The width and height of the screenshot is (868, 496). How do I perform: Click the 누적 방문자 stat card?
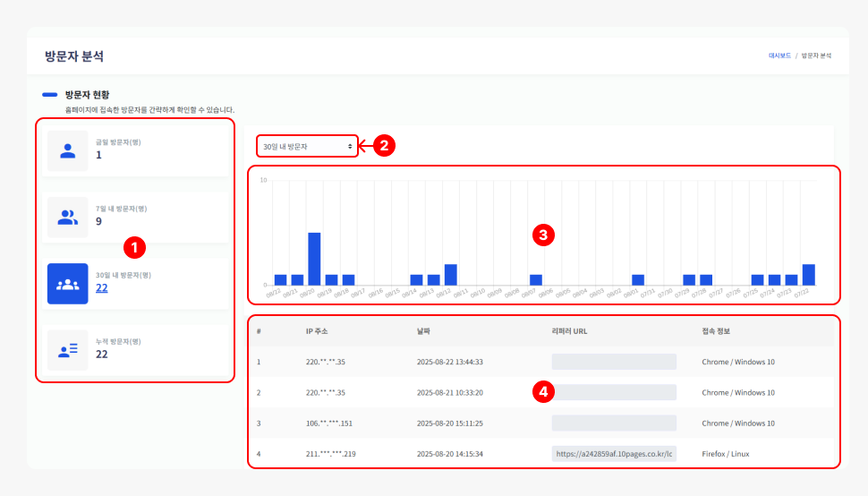point(134,350)
